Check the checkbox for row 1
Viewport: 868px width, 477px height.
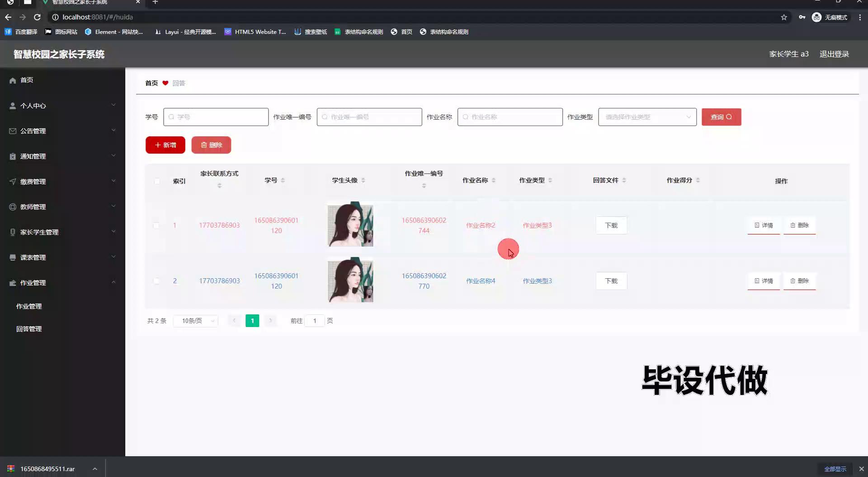tap(156, 225)
